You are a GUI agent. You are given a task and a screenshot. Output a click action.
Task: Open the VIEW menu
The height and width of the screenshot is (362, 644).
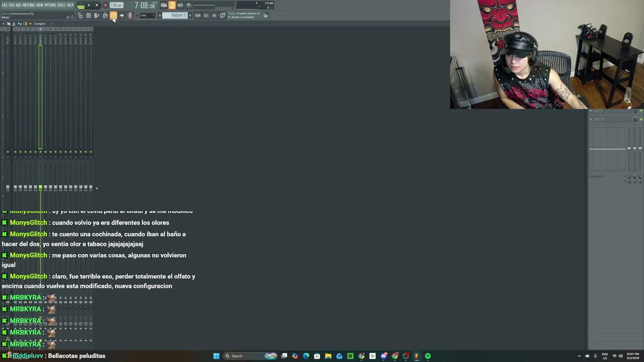pos(40,5)
